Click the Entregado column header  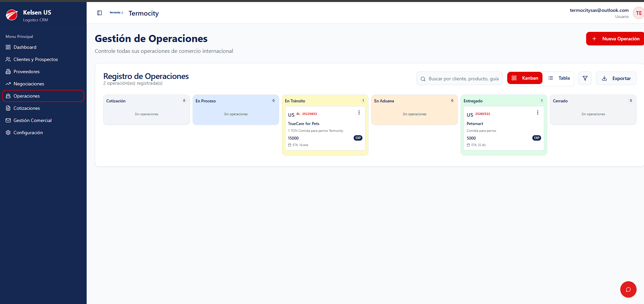point(473,101)
